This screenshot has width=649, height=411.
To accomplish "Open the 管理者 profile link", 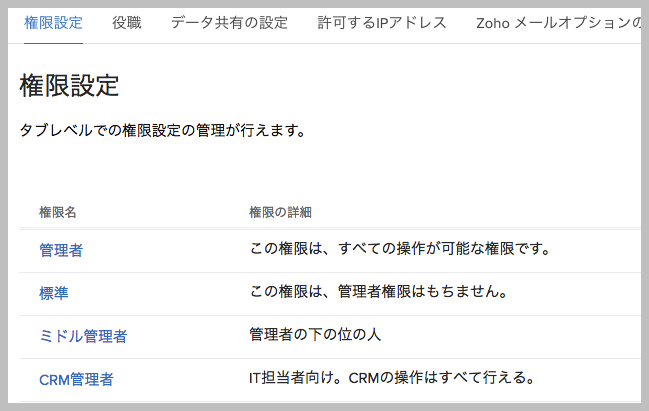I will [60, 250].
